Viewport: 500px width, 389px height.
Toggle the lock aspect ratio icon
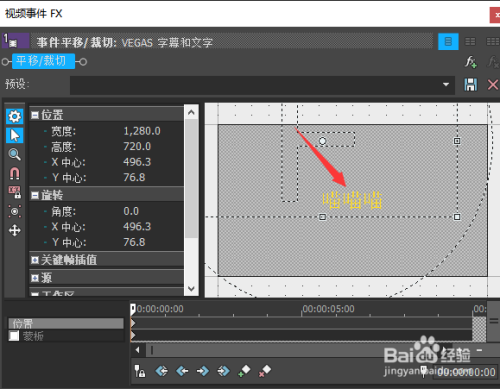[14, 192]
